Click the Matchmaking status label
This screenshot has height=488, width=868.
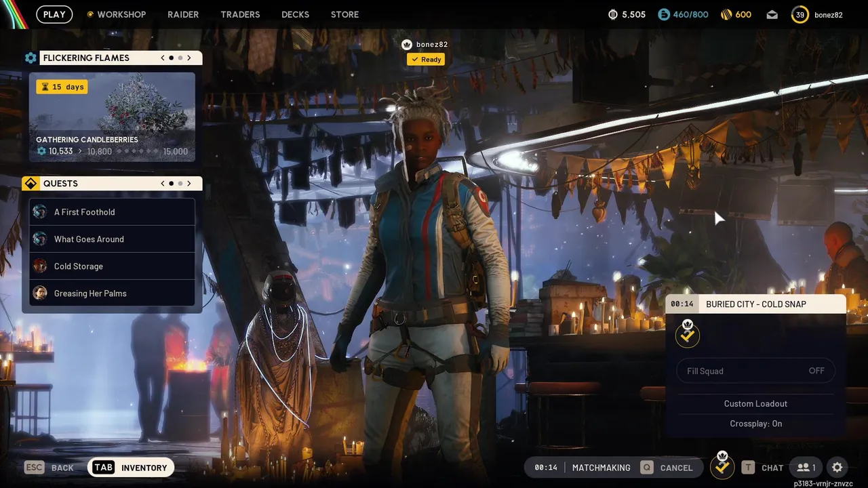point(601,468)
